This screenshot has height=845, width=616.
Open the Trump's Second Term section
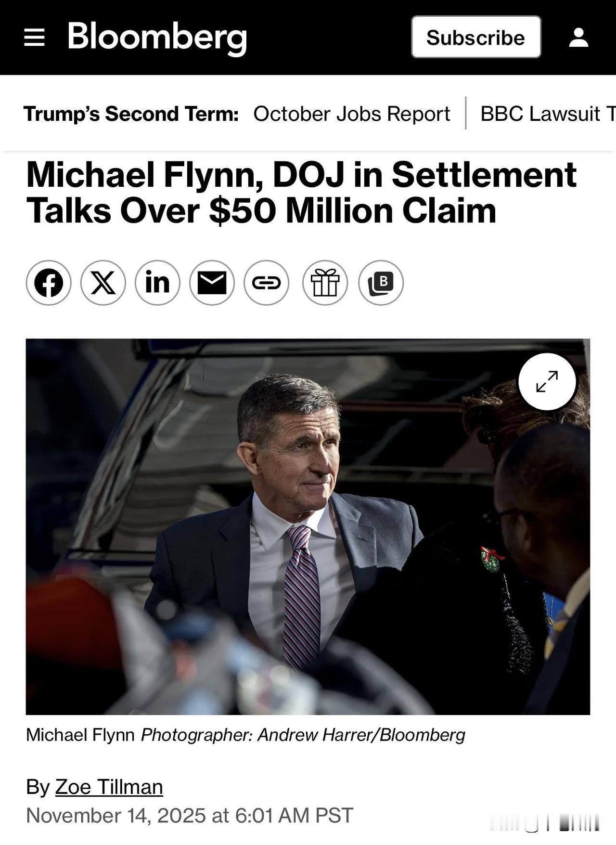131,114
